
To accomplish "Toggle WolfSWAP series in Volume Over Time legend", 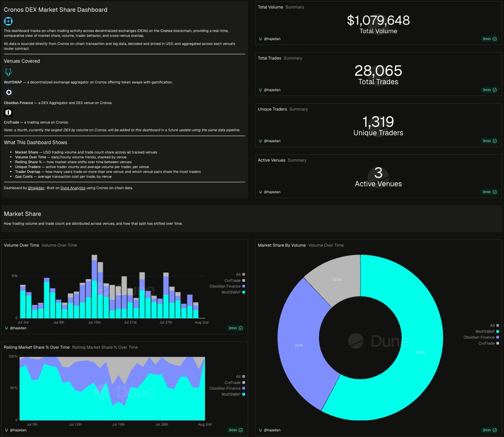I will click(233, 292).
